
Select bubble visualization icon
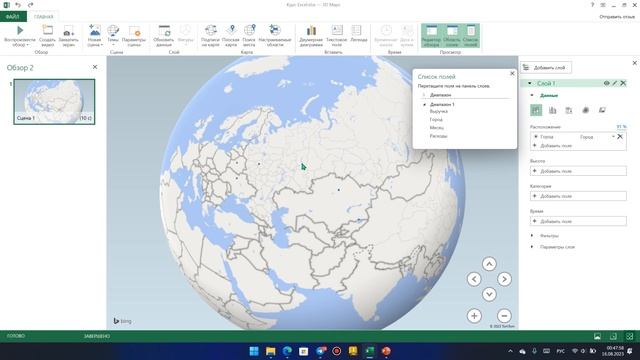click(x=569, y=110)
